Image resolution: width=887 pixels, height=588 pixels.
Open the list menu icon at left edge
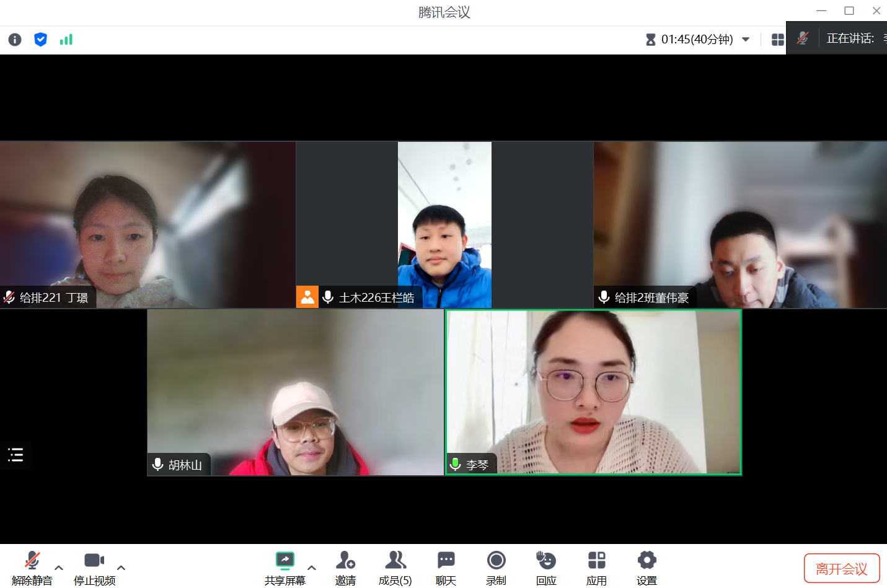click(15, 455)
